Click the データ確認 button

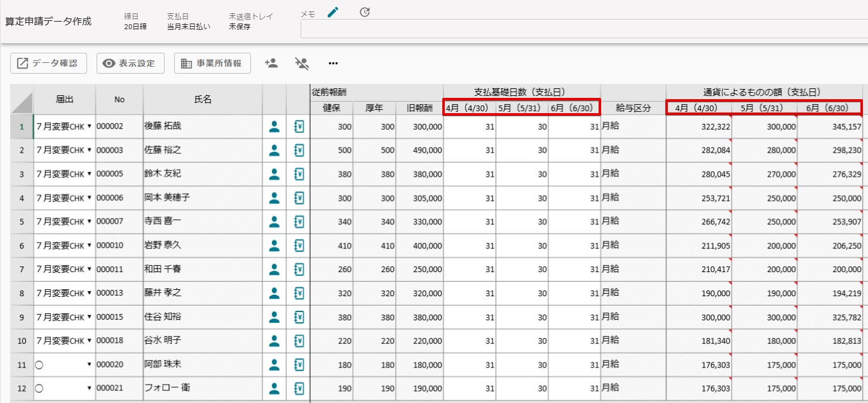tap(48, 63)
